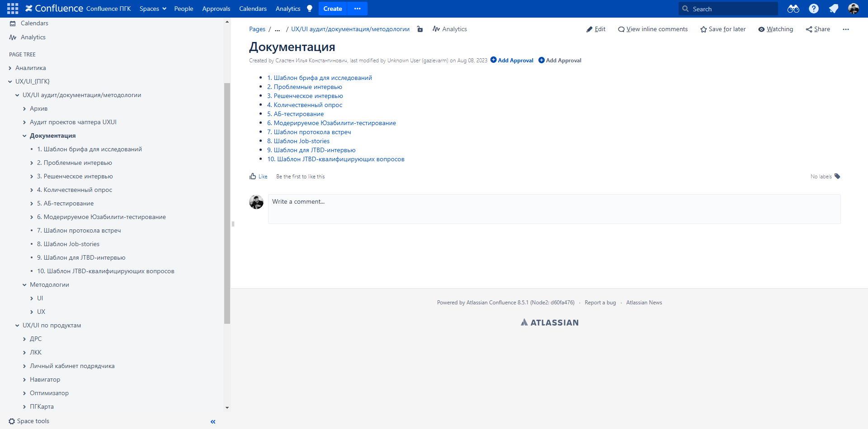This screenshot has height=429, width=868.
Task: Click the blue Create button
Action: click(333, 9)
